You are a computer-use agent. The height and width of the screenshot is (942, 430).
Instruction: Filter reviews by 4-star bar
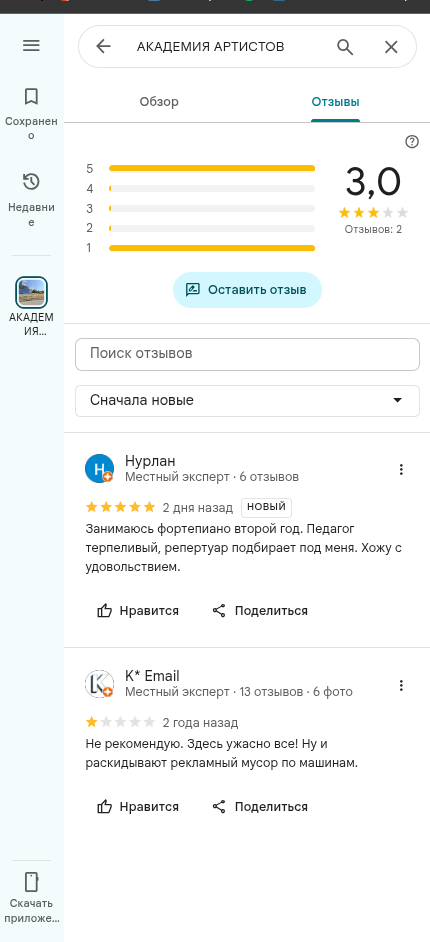[x=201, y=189]
